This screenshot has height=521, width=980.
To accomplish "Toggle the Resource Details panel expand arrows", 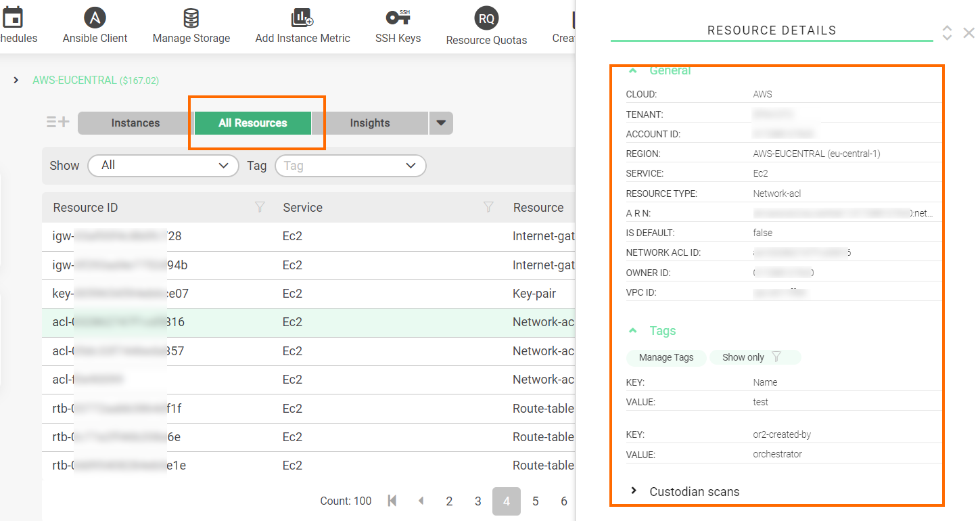I will point(947,32).
